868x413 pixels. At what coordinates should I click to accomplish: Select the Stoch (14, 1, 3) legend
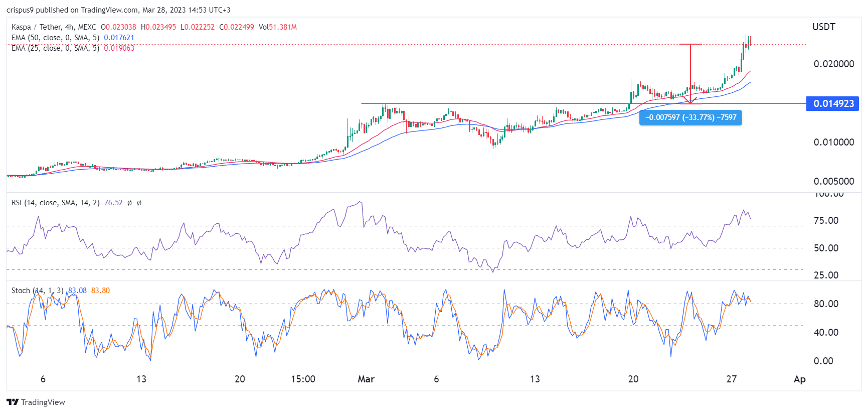37,291
